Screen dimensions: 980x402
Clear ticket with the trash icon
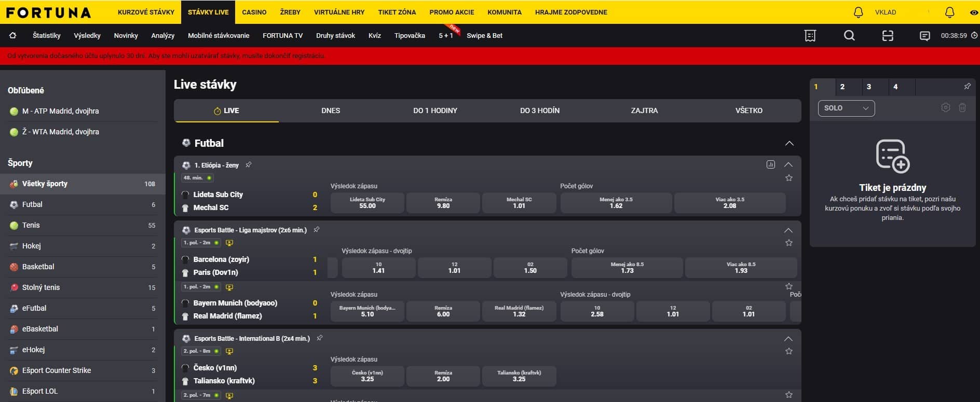pos(962,107)
